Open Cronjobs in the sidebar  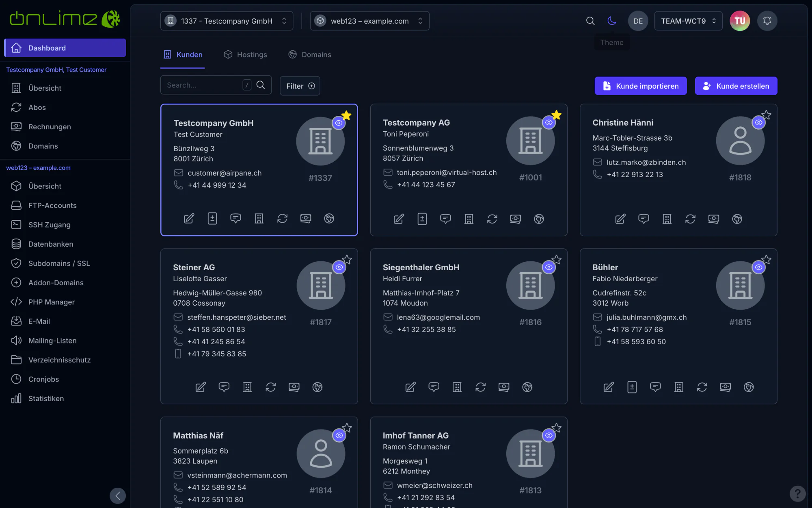click(x=65, y=379)
